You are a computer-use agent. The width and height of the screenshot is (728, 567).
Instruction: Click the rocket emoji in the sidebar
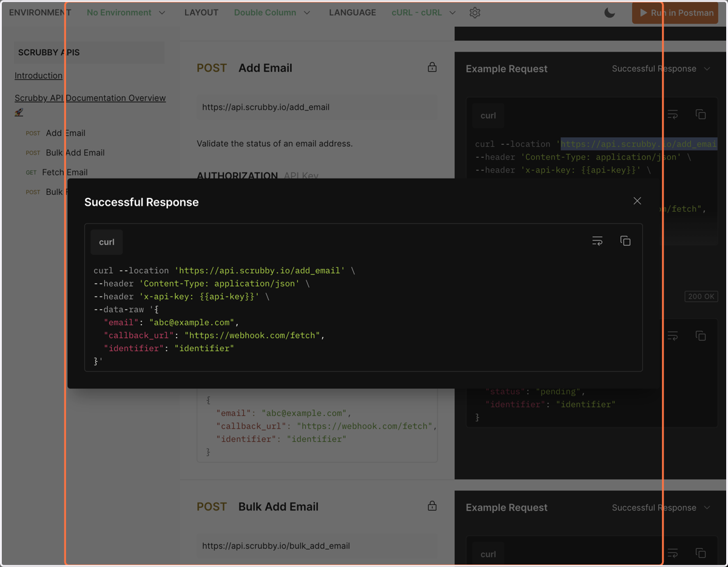[19, 112]
